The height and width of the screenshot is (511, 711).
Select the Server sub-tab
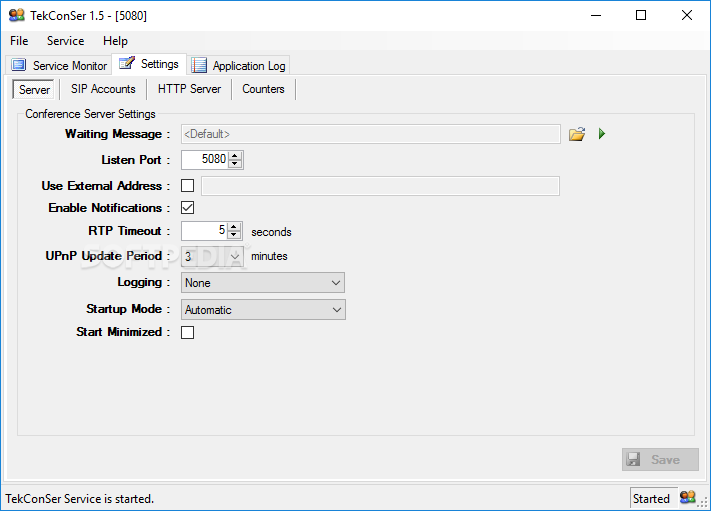tap(34, 89)
